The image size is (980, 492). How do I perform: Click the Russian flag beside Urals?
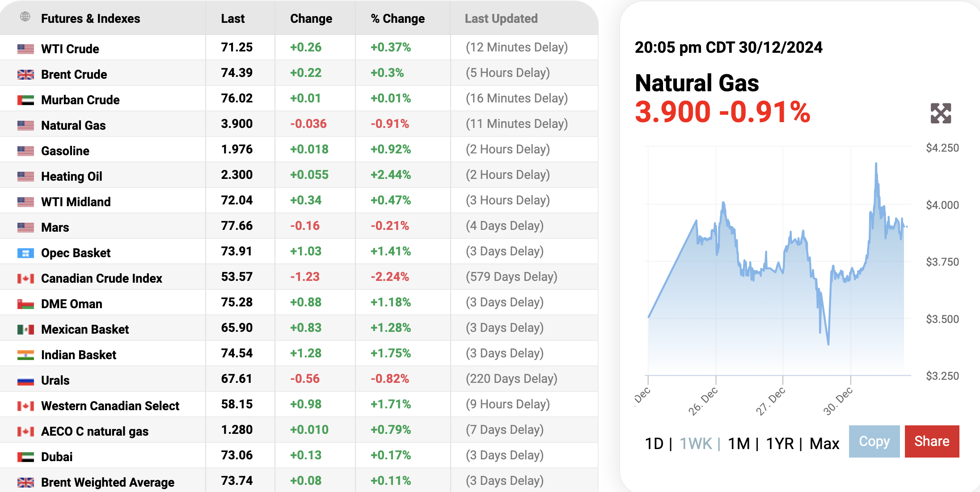coord(25,381)
